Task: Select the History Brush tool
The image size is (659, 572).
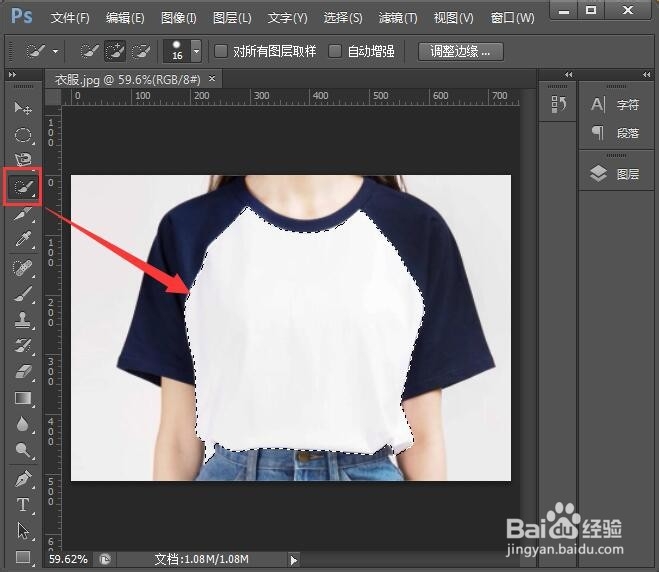Action: pos(23,346)
